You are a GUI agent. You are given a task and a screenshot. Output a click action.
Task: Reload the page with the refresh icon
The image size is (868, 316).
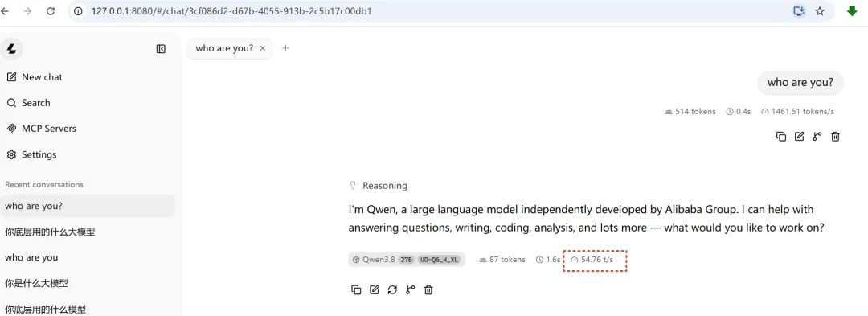[51, 11]
